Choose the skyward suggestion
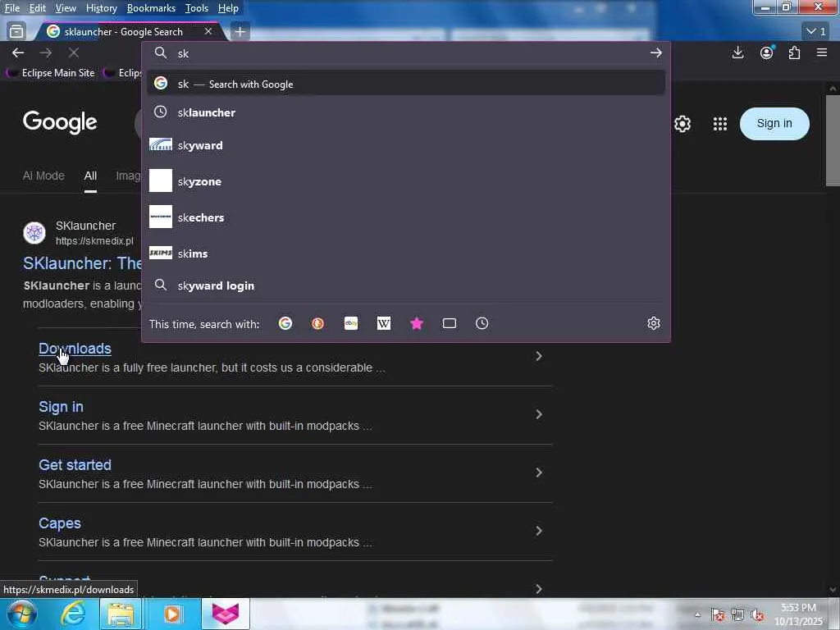 pos(406,145)
